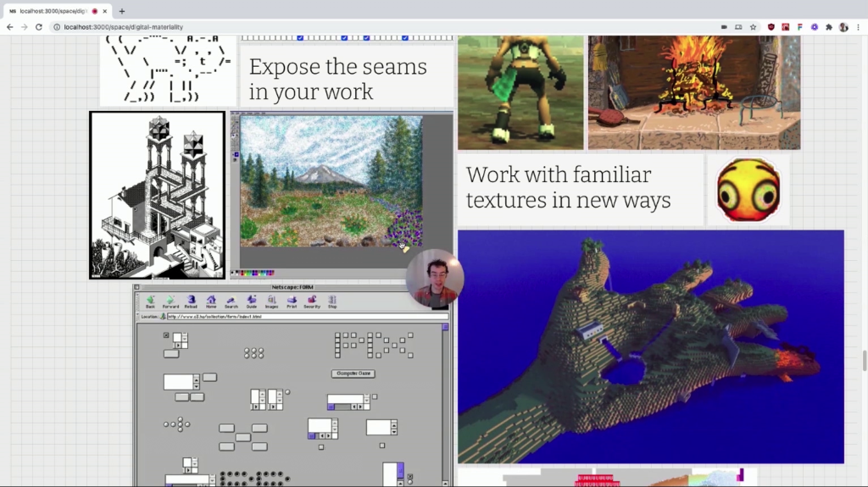The image size is (868, 487).
Task: Close the localhost:3000 tab
Action: pos(104,11)
